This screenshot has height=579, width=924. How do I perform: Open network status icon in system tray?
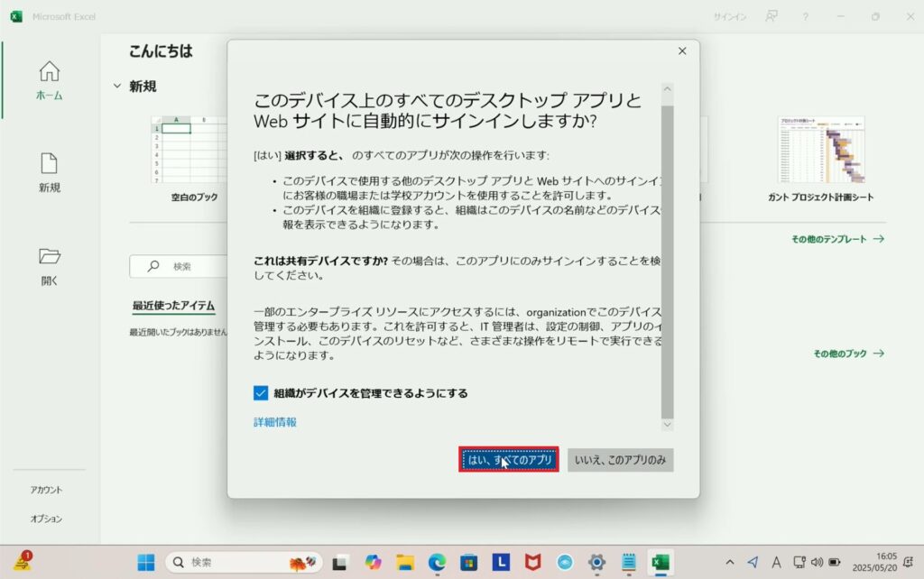(x=799, y=563)
